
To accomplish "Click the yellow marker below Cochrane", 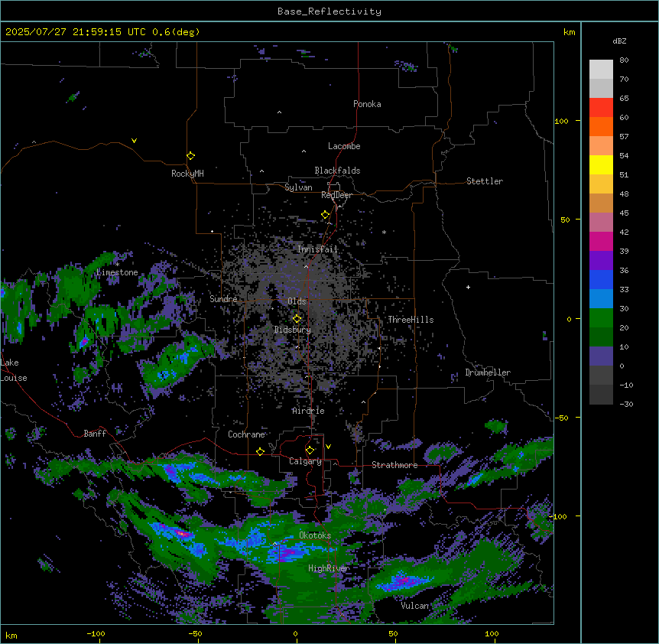I will click(260, 451).
